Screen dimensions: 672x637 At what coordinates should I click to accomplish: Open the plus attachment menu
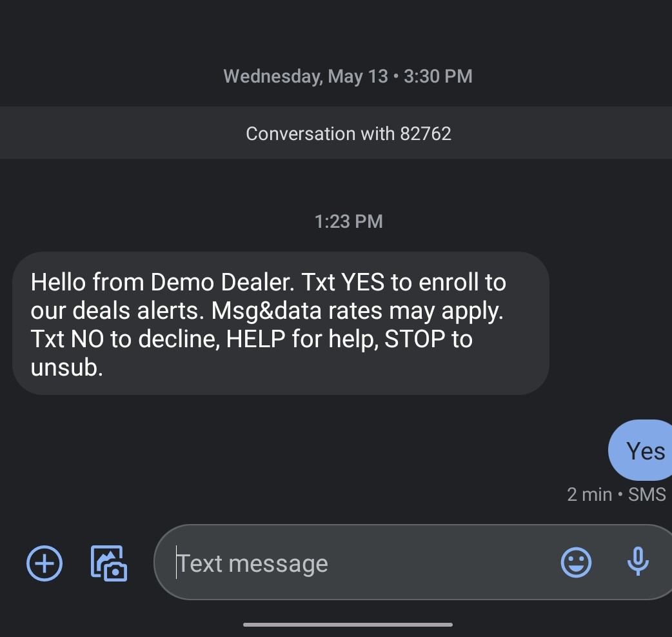(44, 563)
